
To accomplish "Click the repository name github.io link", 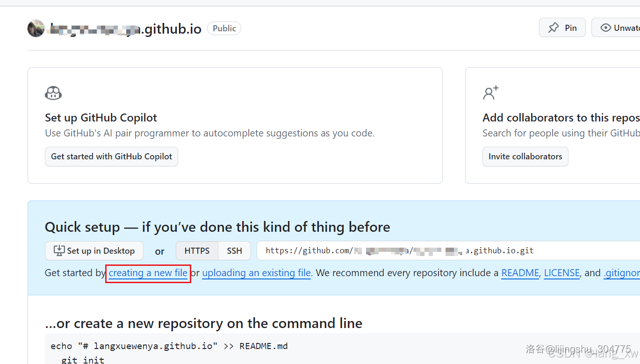I will (126, 29).
